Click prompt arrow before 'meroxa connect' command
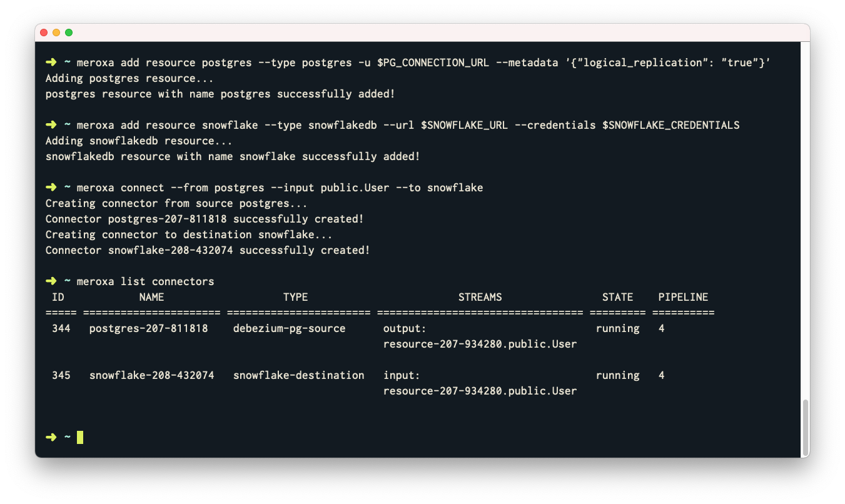This screenshot has width=845, height=504. [51, 188]
